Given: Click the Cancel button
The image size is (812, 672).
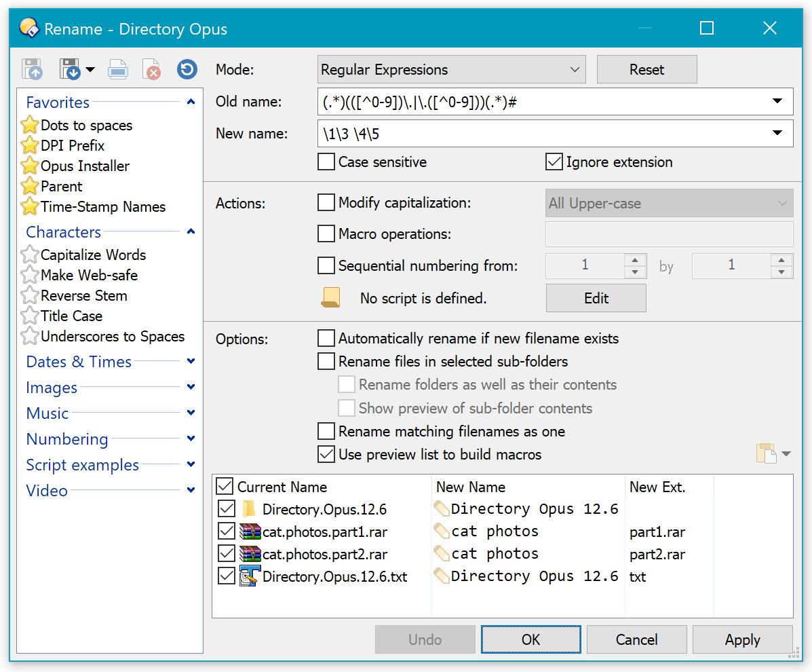Looking at the screenshot, I should tap(636, 639).
